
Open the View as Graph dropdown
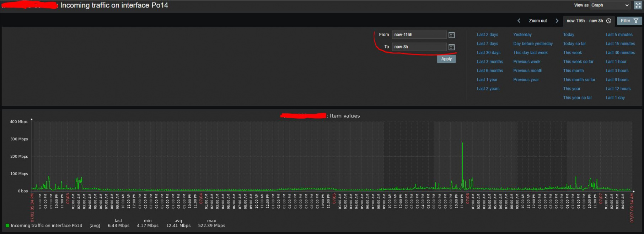pos(610,5)
